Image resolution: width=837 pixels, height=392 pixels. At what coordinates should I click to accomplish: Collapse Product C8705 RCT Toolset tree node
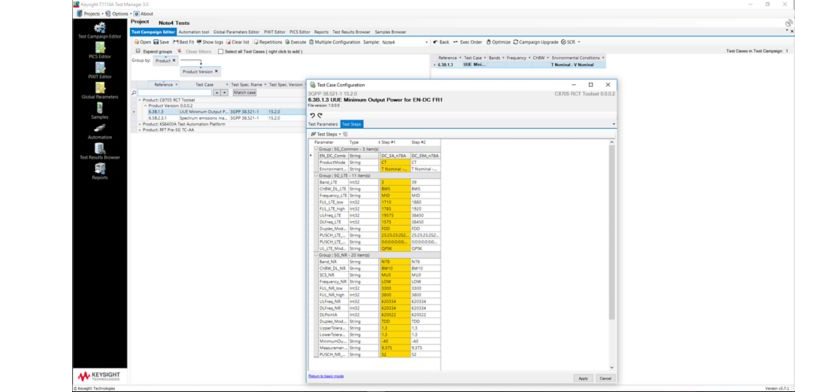tap(140, 100)
